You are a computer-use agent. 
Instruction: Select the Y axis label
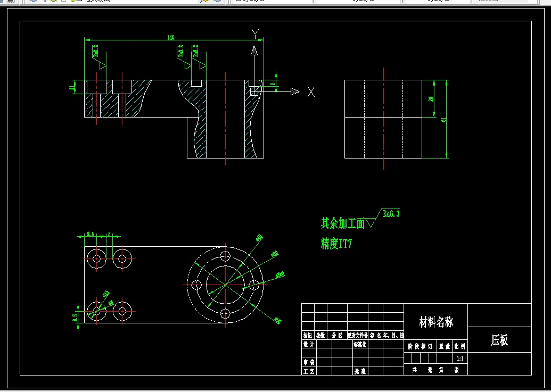pos(256,35)
